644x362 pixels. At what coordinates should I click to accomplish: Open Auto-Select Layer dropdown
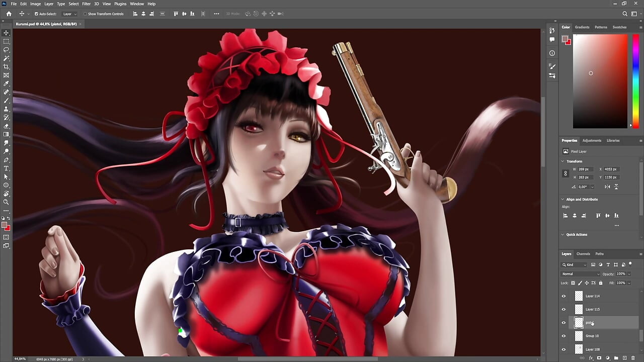tap(69, 14)
